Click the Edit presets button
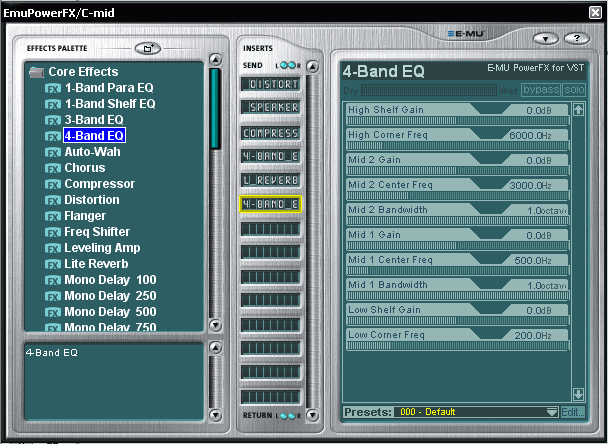This screenshot has height=444, width=608. pos(573,412)
